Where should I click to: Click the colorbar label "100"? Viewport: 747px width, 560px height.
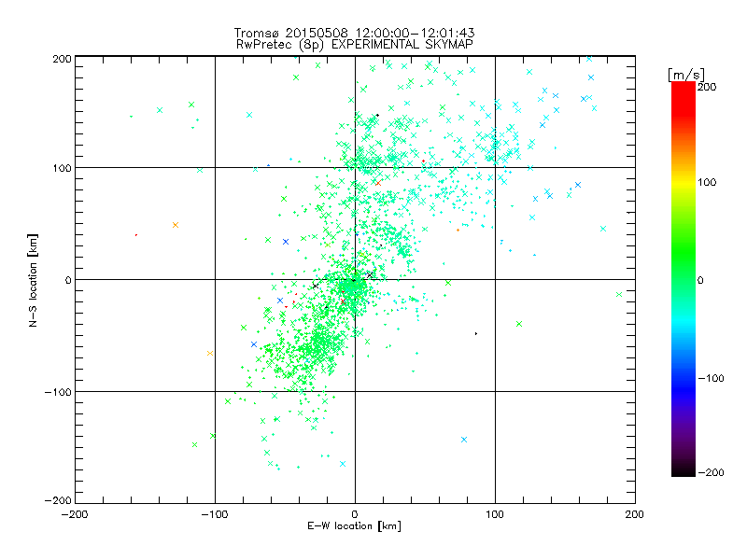pyautogui.click(x=707, y=182)
